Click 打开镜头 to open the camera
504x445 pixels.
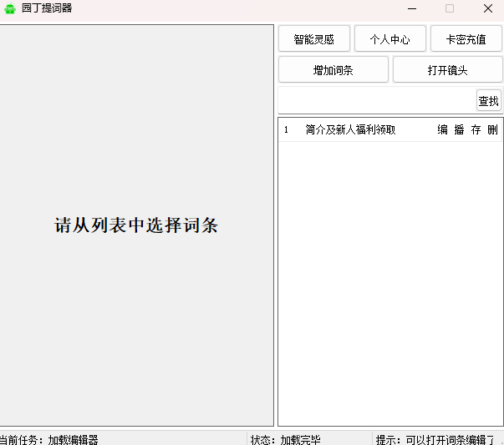pyautogui.click(x=447, y=70)
